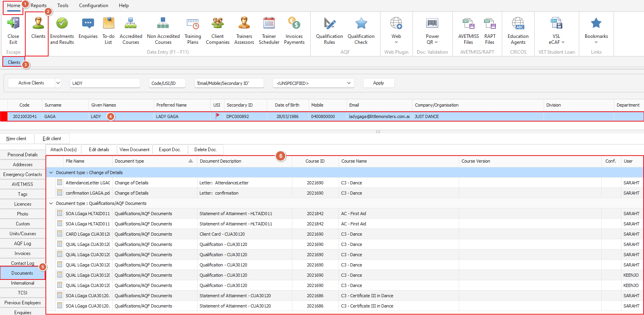Click the Email/Mobile/Secondary ID field
Screen dimensions: 644x315
point(229,83)
